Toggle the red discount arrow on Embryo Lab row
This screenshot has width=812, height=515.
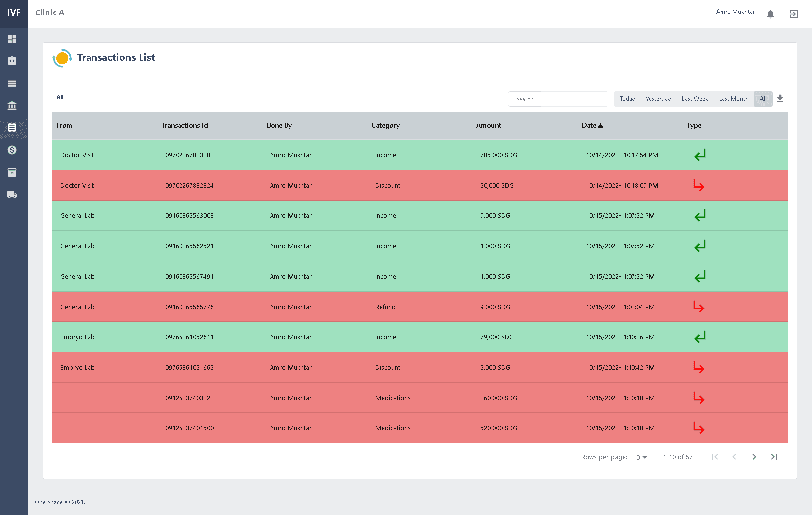tap(699, 367)
